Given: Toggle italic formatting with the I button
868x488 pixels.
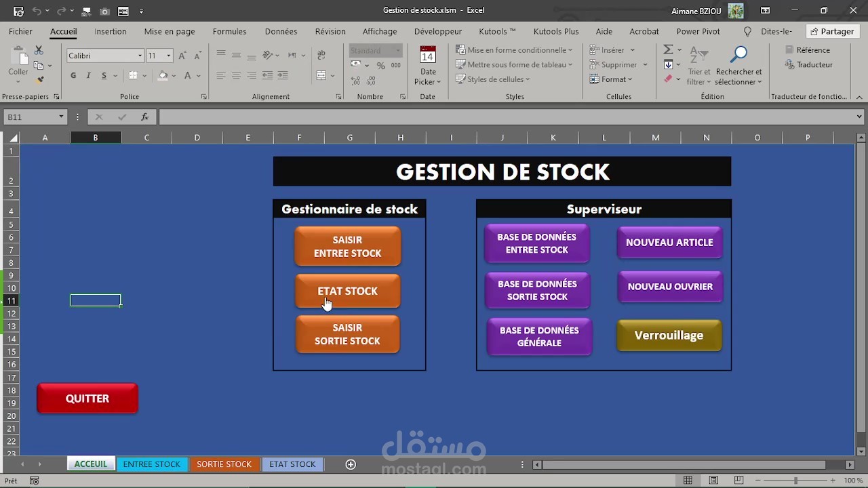Looking at the screenshot, I should pyautogui.click(x=89, y=75).
